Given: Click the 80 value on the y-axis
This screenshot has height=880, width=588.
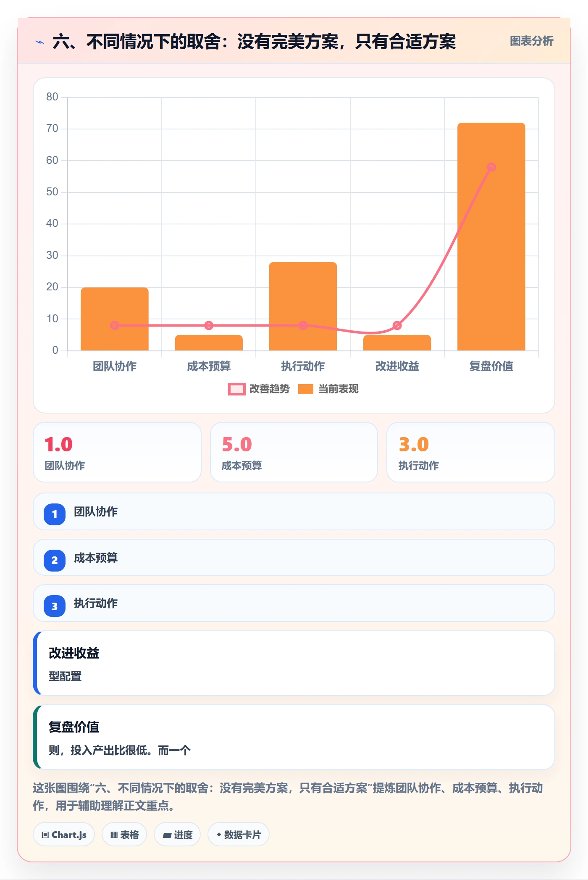Looking at the screenshot, I should (52, 97).
